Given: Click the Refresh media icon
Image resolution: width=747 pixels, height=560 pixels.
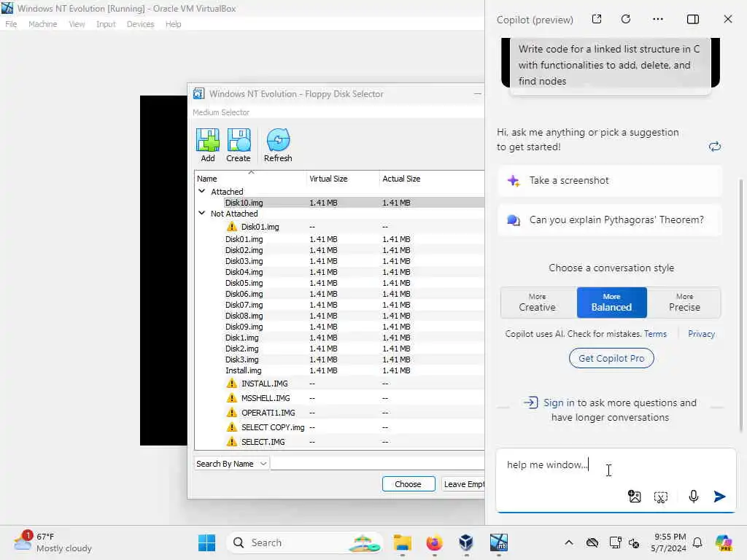Looking at the screenshot, I should 278,145.
